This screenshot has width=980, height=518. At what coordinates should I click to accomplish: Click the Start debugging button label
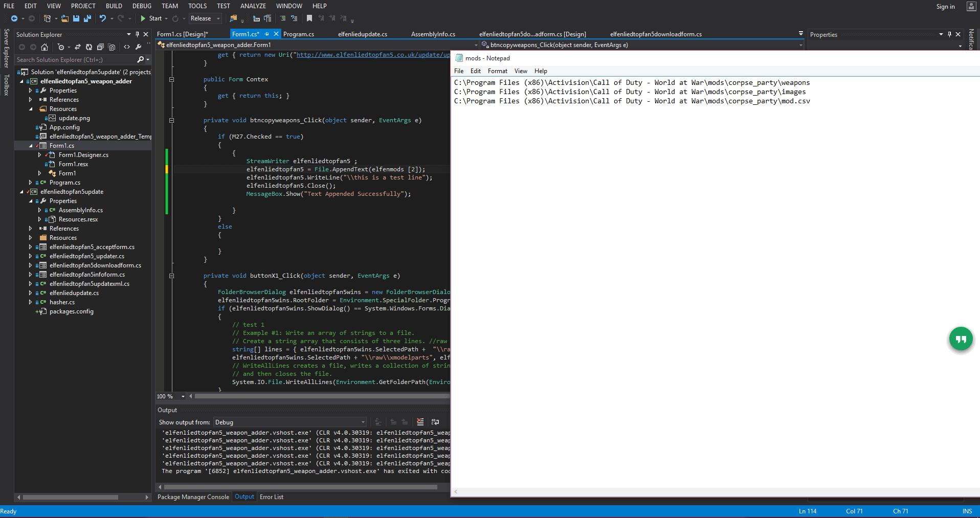pos(155,18)
